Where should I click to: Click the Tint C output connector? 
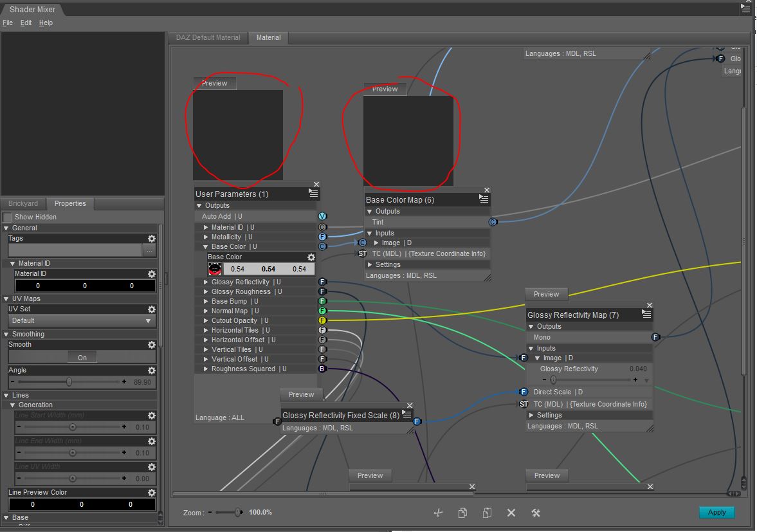coord(493,222)
